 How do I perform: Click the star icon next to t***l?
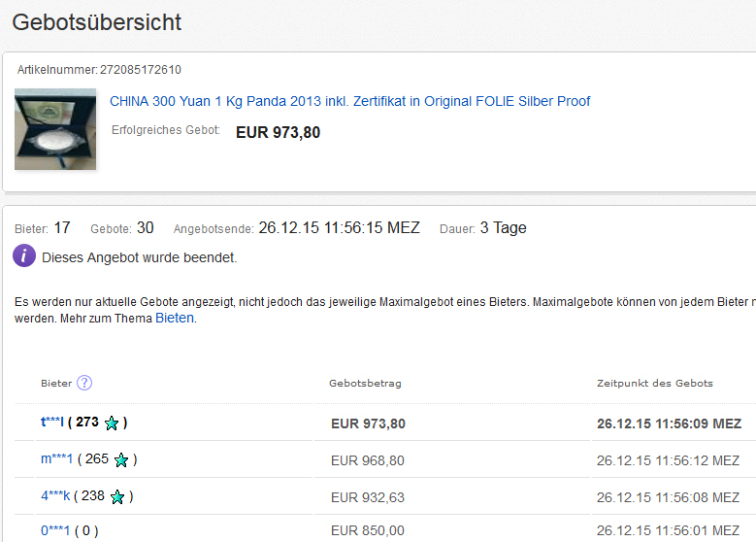112,423
